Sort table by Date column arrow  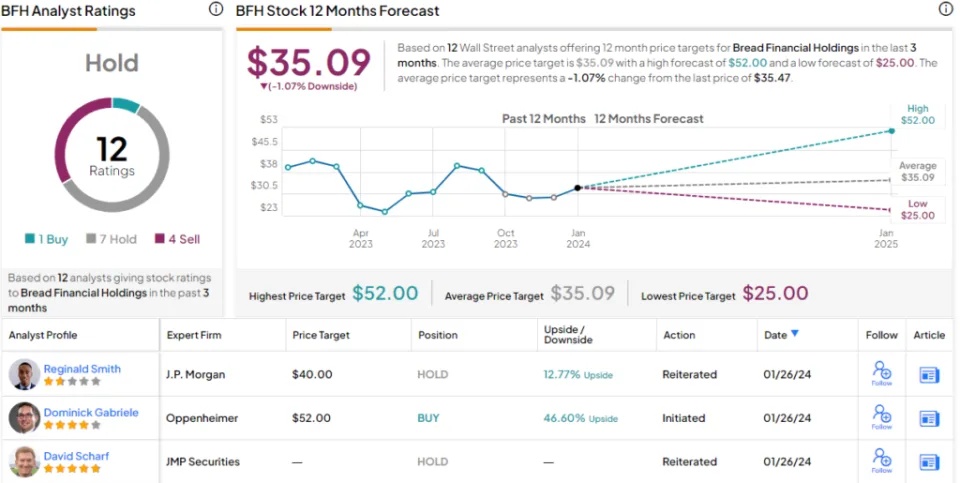pyautogui.click(x=795, y=335)
